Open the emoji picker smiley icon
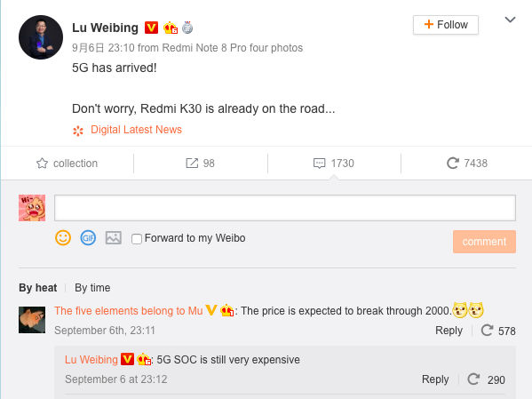 click(x=63, y=237)
